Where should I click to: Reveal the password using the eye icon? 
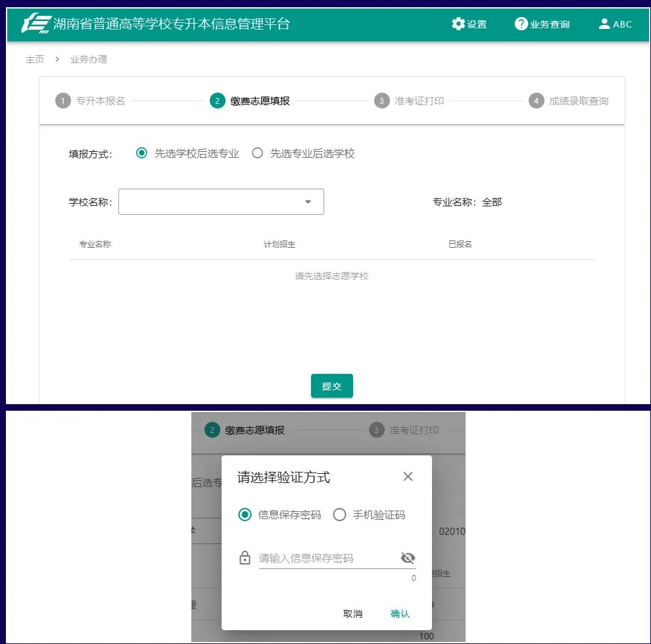pos(408,557)
